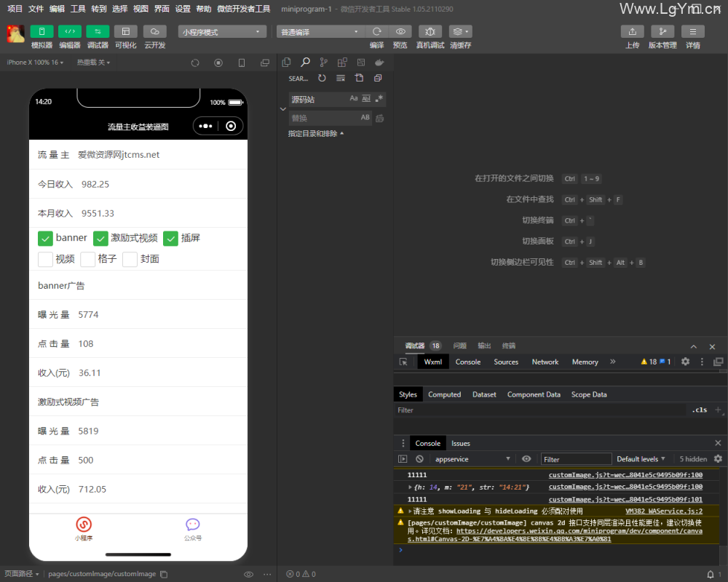Uncheck the 插屏 checkbox
The image size is (728, 582).
point(171,239)
